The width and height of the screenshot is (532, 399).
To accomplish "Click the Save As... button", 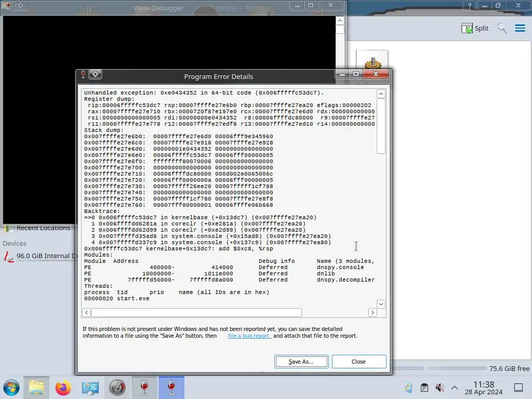I will tap(301, 362).
